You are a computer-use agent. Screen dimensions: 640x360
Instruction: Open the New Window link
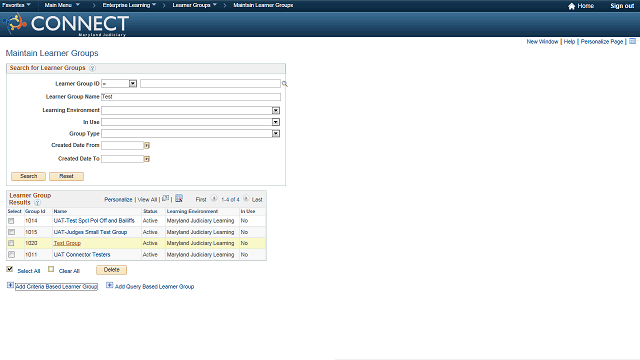coord(542,42)
